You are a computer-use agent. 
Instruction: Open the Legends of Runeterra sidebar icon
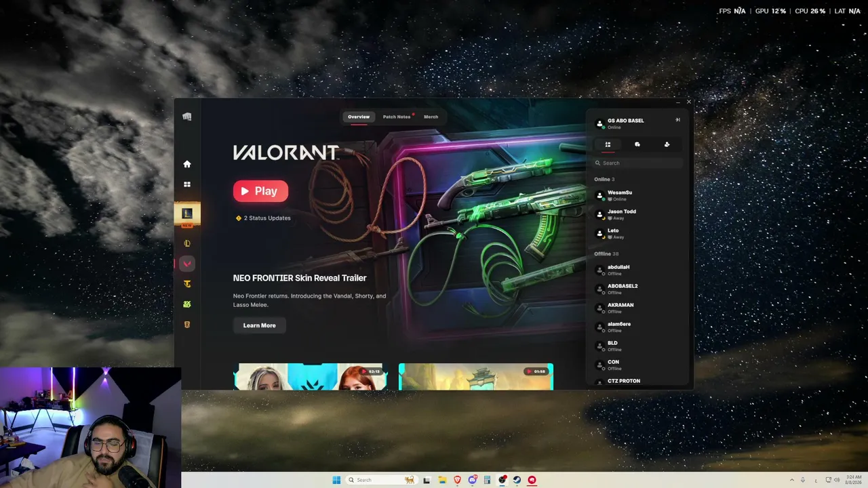tap(187, 325)
